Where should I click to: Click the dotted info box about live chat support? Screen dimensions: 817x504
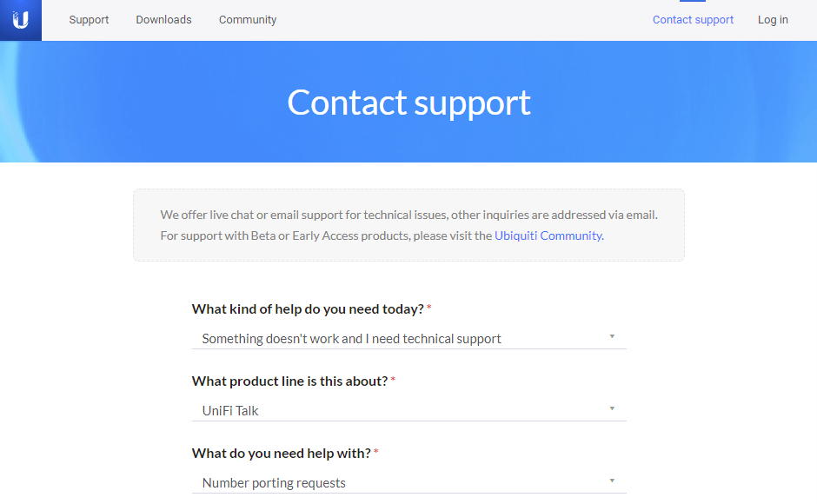click(408, 225)
